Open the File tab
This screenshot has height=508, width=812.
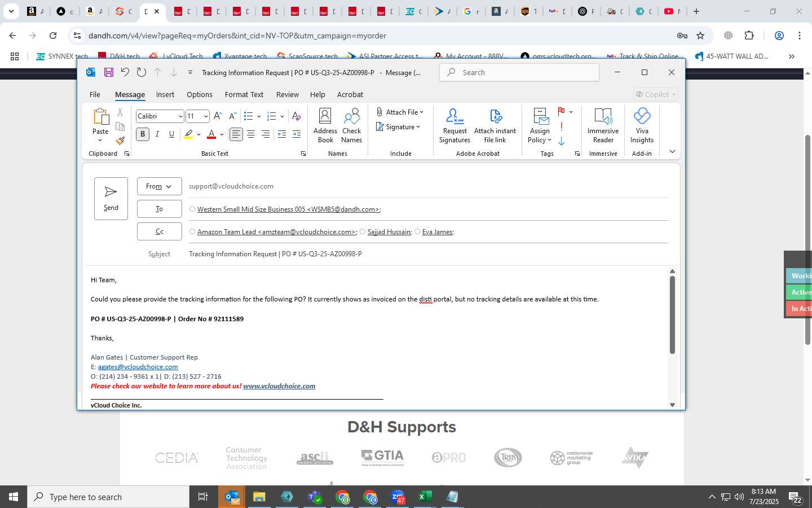95,95
